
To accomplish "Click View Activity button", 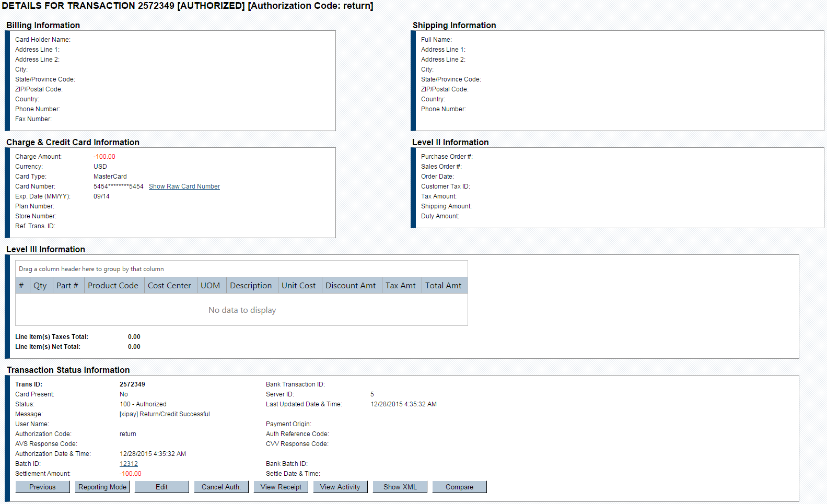I will [x=340, y=487].
